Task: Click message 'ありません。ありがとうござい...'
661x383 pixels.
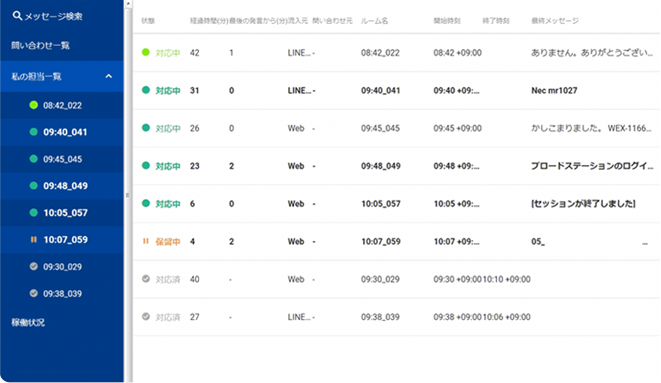Action: pos(592,53)
